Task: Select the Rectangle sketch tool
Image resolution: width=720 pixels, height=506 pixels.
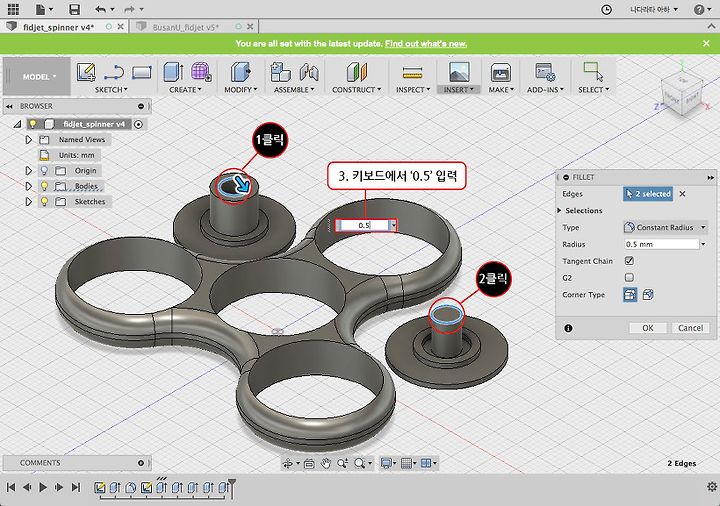Action: click(141, 72)
